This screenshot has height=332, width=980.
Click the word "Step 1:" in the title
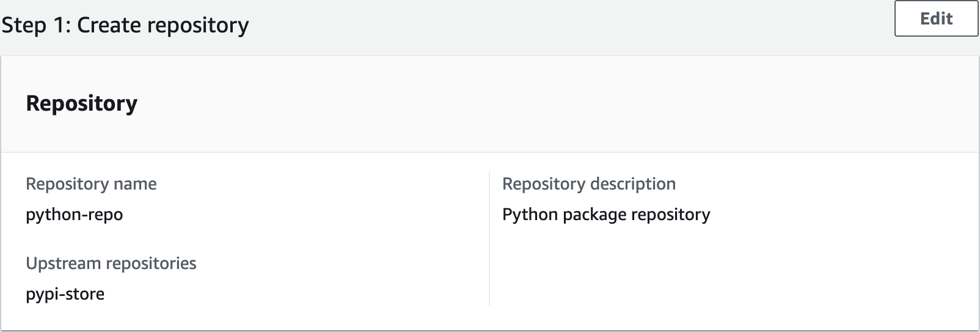[x=35, y=25]
